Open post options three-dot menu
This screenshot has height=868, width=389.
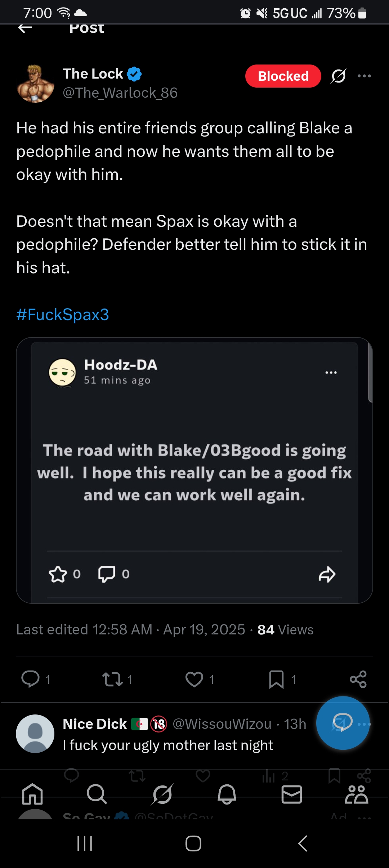coord(364,76)
